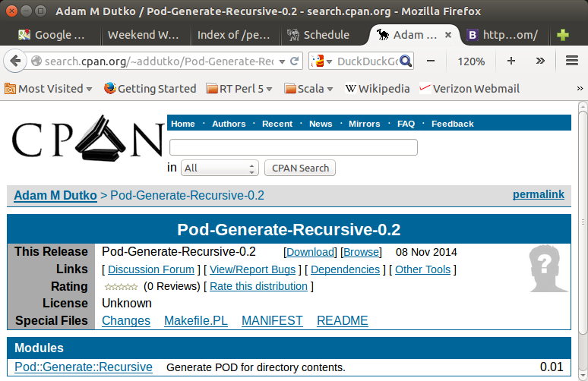Open the Pod::Generate::Recursive module link
Viewport: 588px width, 381px height.
[x=84, y=367]
